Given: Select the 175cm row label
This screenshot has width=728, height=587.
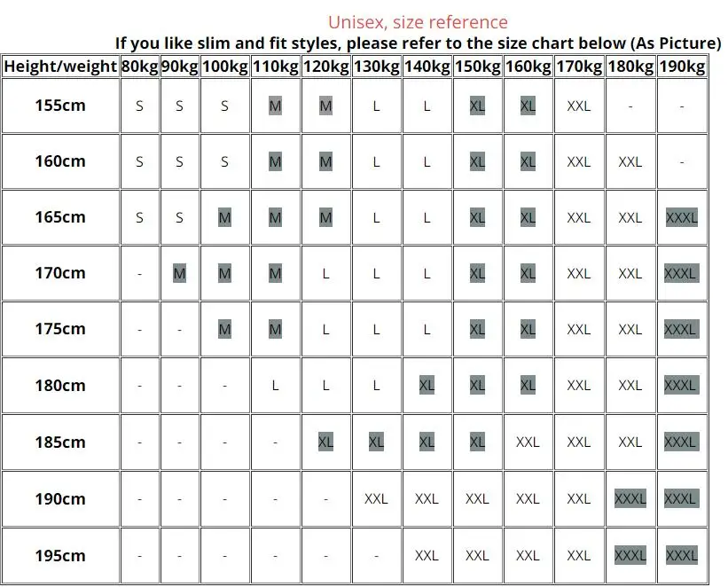Looking at the screenshot, I should pos(60,329).
